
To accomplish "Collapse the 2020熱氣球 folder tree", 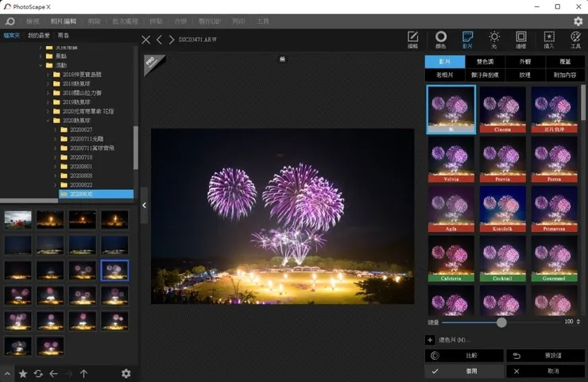I will [48, 121].
